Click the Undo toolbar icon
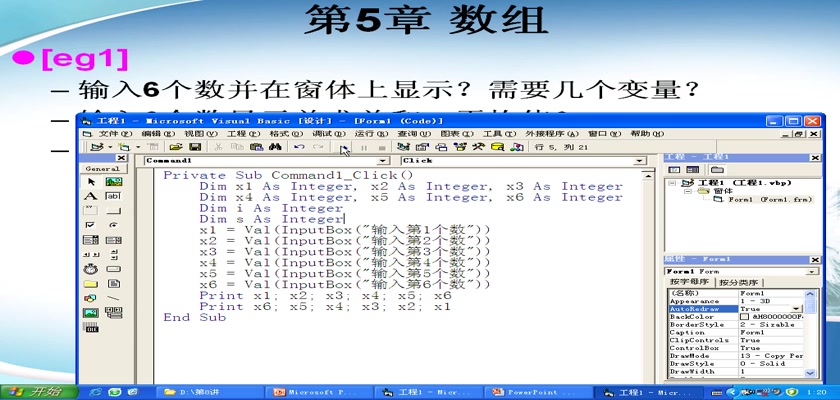Viewport: 840px width, 400px height. click(299, 147)
